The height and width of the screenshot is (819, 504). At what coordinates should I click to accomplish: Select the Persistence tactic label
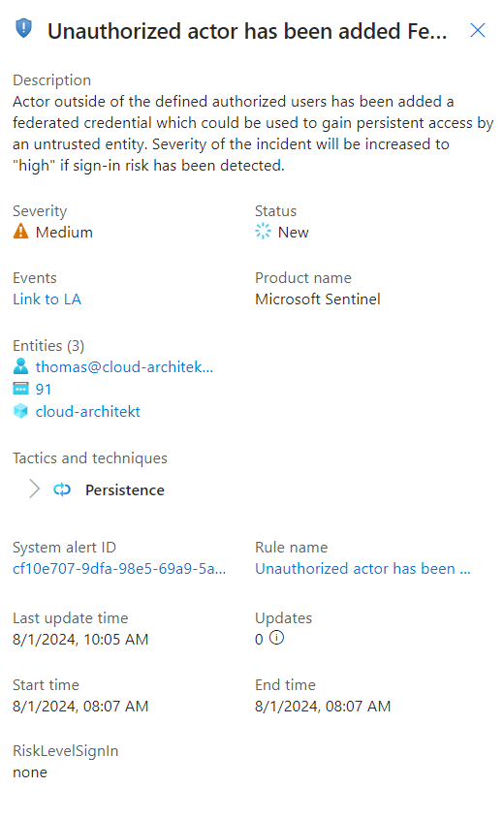click(x=125, y=489)
